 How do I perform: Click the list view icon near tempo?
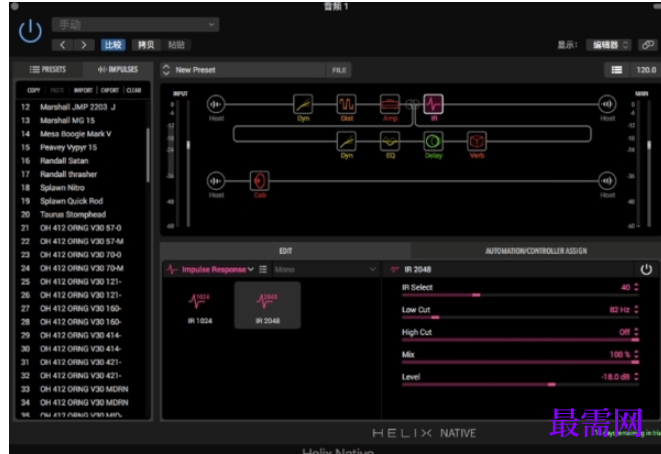(616, 70)
